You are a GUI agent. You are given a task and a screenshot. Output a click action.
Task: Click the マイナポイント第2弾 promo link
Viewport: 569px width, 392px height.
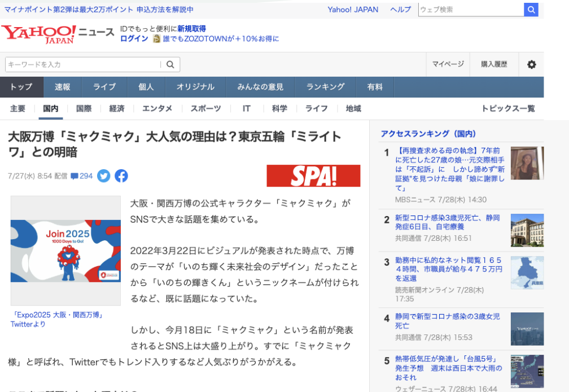[x=99, y=10]
